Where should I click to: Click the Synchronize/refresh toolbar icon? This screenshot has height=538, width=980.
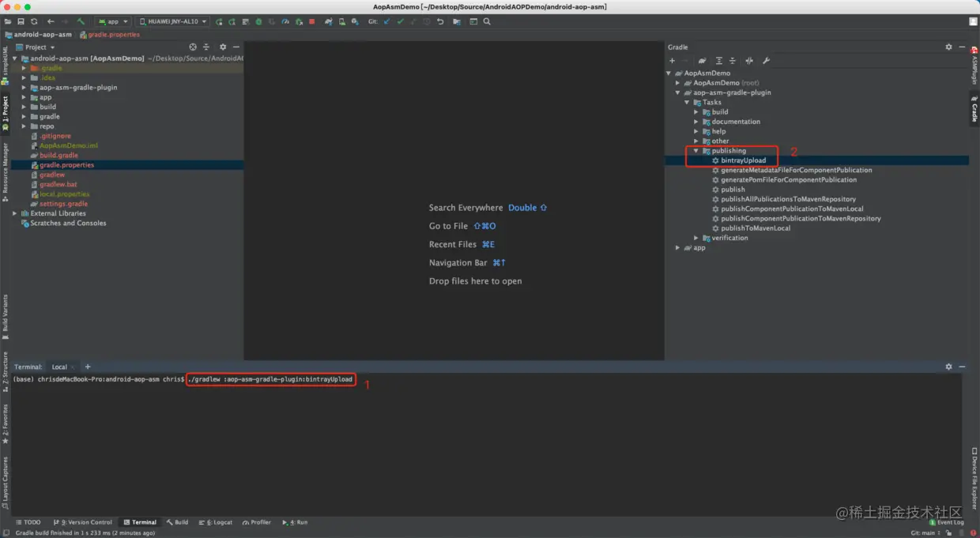point(34,21)
